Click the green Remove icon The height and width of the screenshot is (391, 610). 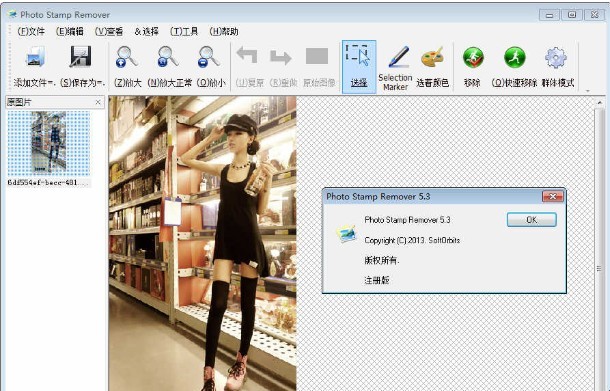(x=473, y=58)
